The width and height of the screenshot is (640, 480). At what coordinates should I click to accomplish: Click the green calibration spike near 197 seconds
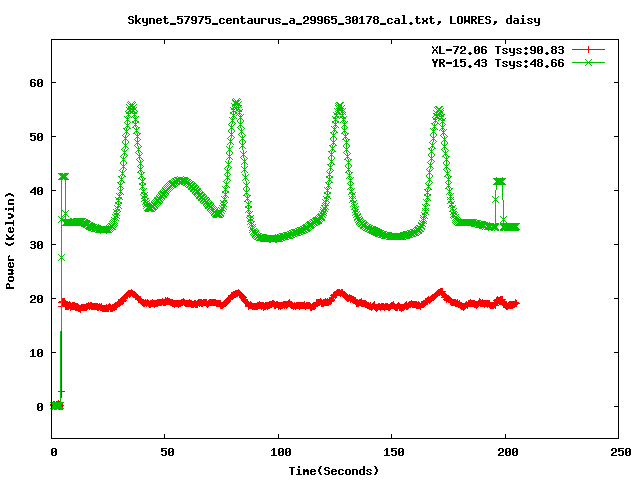click(x=500, y=181)
